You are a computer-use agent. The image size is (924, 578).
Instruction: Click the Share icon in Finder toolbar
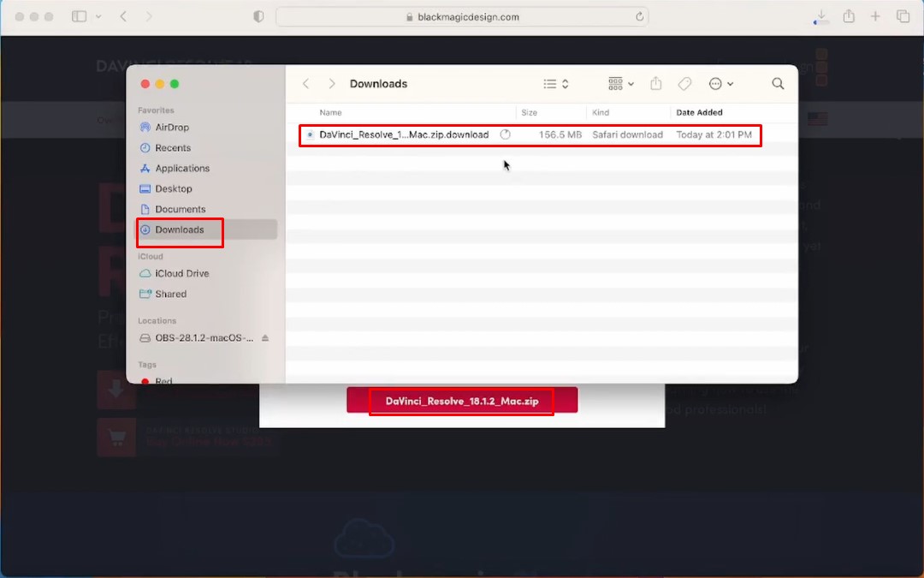click(655, 83)
